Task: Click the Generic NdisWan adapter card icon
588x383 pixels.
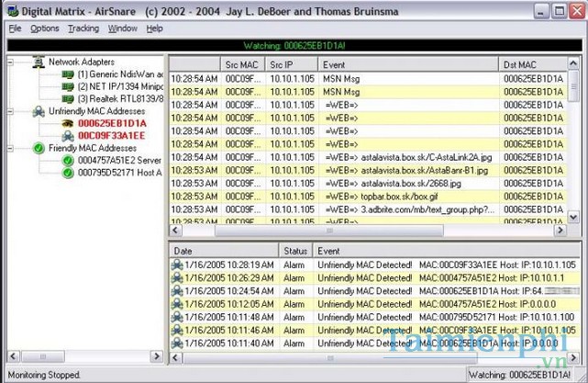Action: click(x=67, y=73)
